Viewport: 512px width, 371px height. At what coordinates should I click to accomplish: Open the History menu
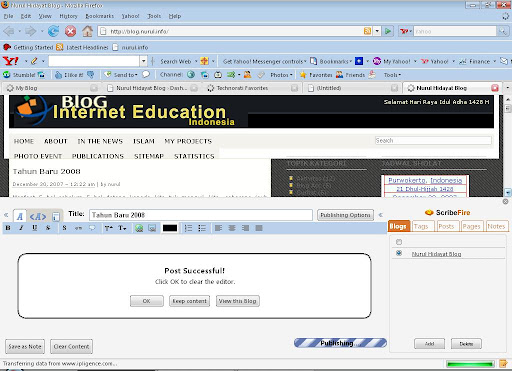tap(68, 16)
